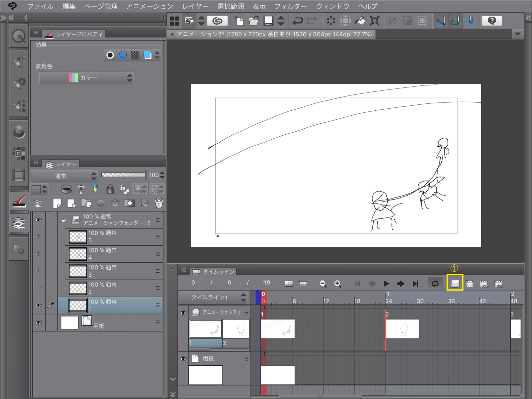This screenshot has width=532, height=399.
Task: Open the アニメーション menu
Action: coord(150,6)
